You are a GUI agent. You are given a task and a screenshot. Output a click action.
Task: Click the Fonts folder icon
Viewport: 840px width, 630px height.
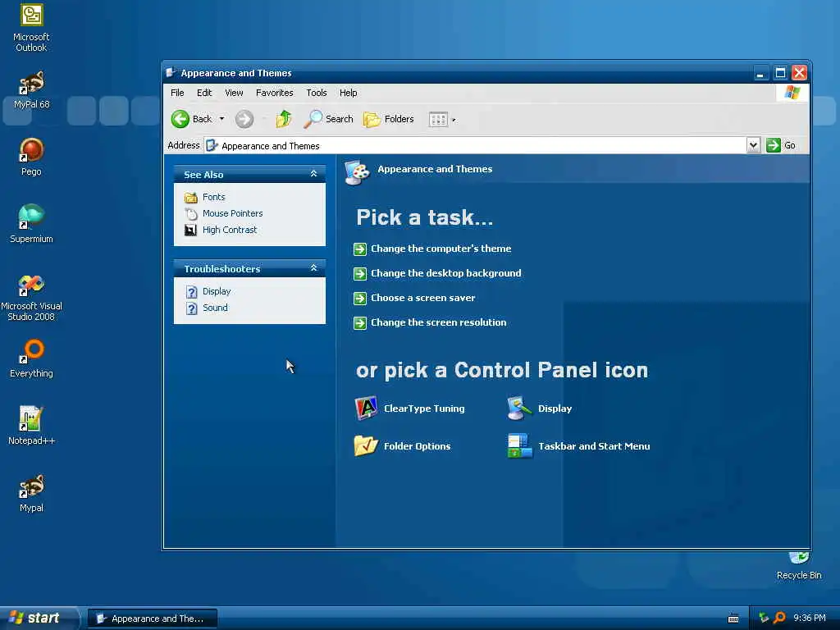coord(190,198)
